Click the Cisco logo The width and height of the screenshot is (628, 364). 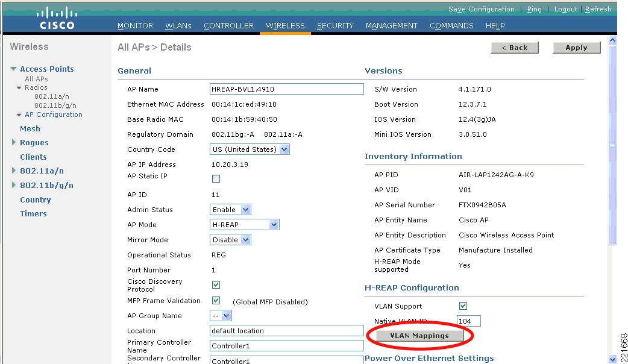click(57, 19)
